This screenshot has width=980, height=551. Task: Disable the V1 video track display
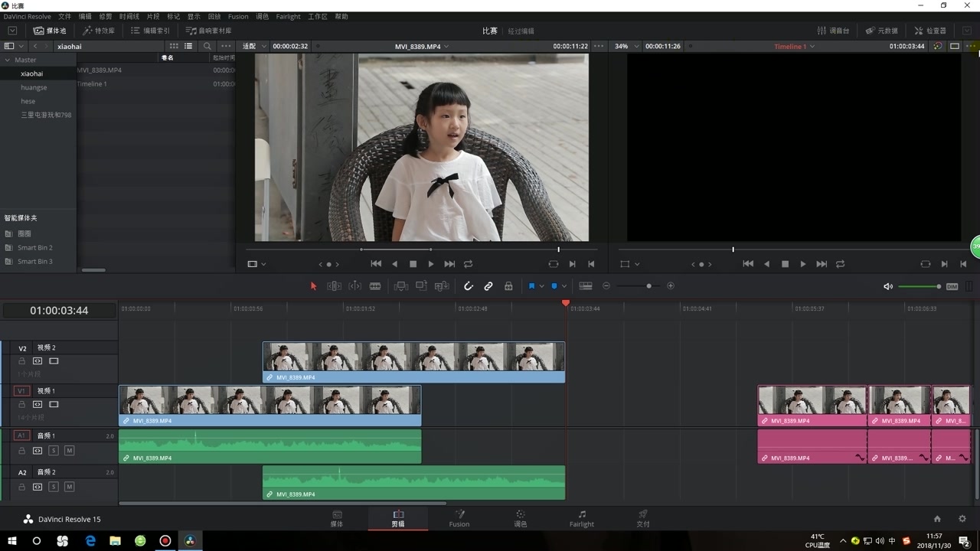(54, 404)
